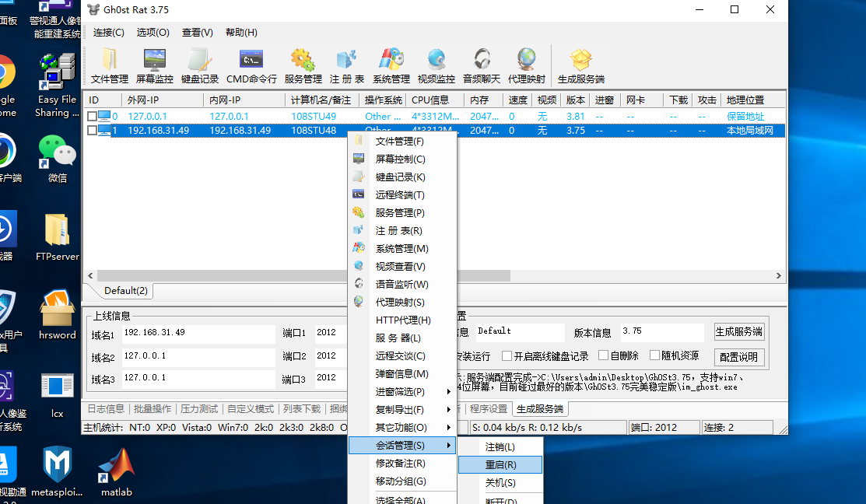Open the 屏幕监控 screen monitor toolbar icon
866x504 pixels.
[155, 65]
